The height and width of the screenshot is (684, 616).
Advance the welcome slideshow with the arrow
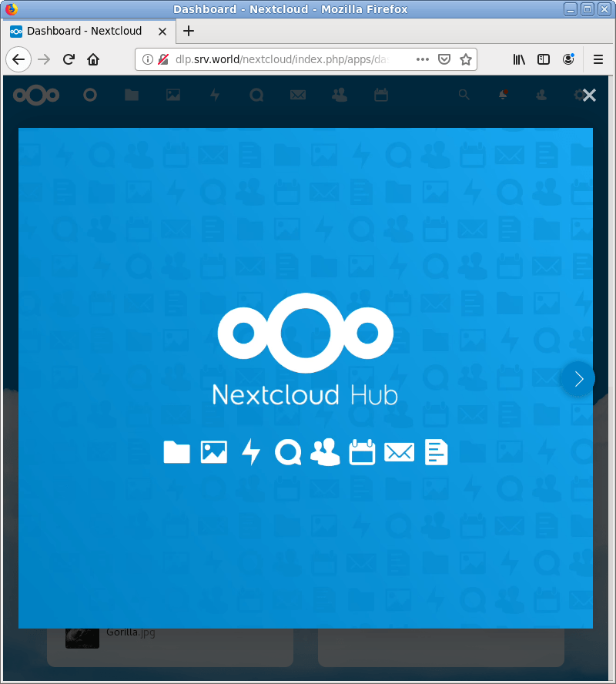(x=578, y=378)
